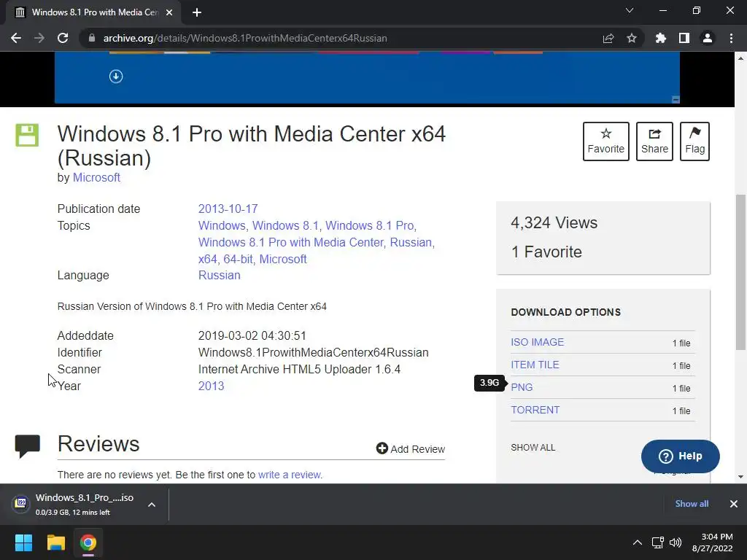Click the 4,324 Views text
Image resolution: width=747 pixels, height=560 pixels.
[554, 223]
